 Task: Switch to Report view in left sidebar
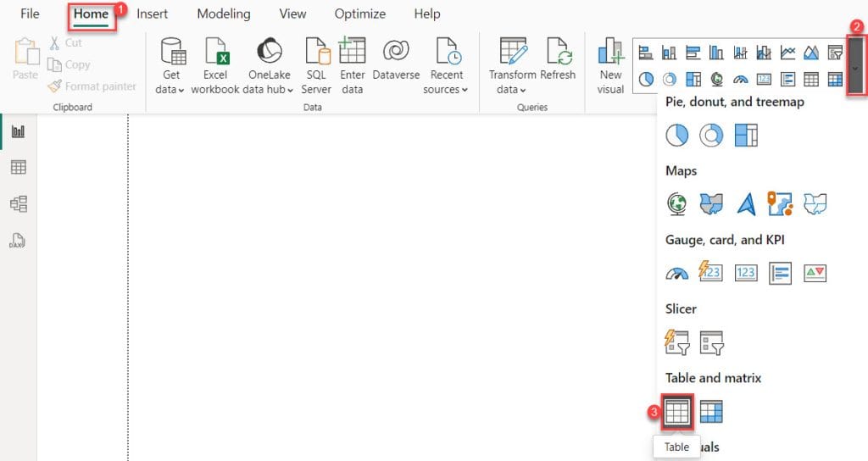tap(19, 131)
